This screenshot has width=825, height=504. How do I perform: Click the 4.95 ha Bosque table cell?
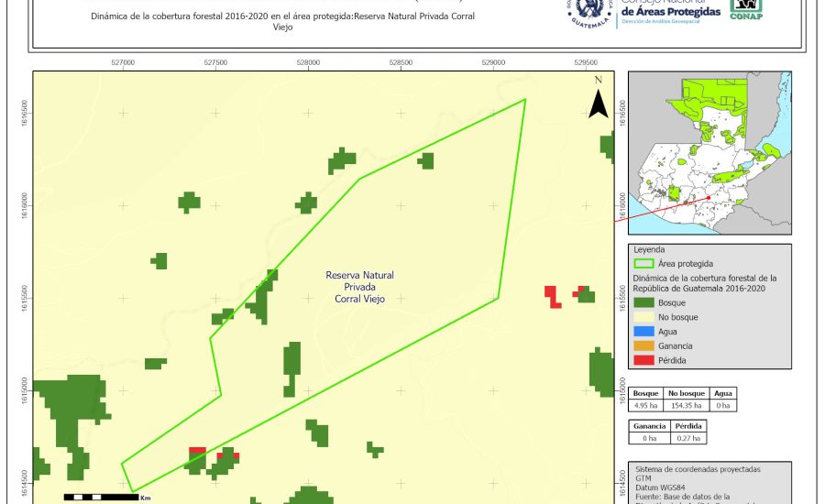pos(646,405)
